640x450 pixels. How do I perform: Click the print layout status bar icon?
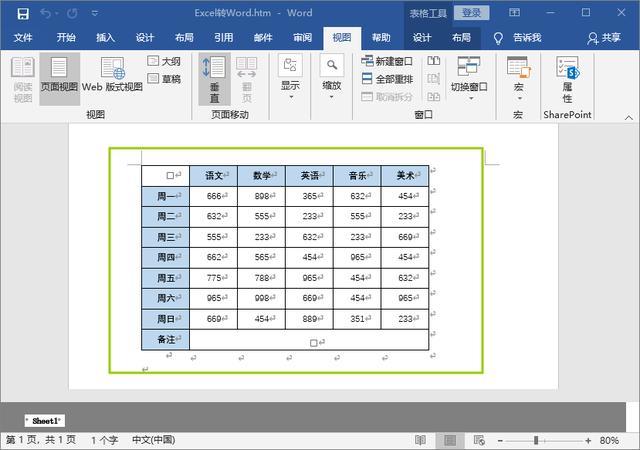450,440
